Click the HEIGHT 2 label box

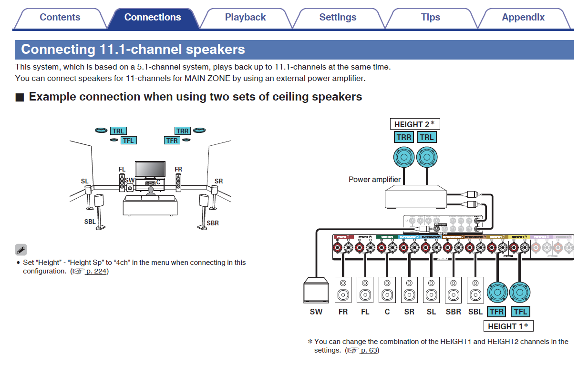[414, 124]
